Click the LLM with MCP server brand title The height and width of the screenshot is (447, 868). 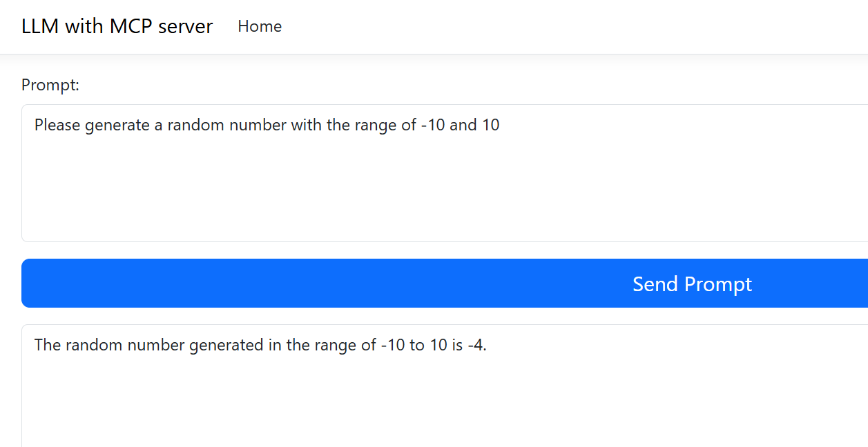point(117,26)
